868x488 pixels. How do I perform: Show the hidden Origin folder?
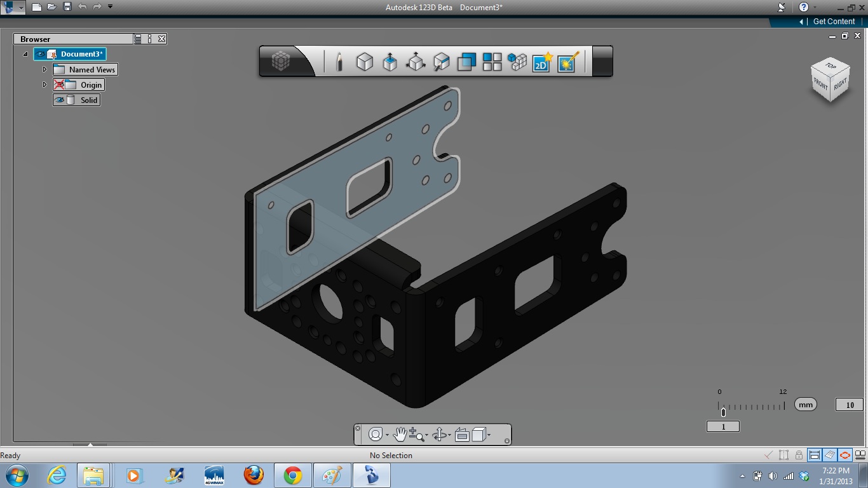pos(59,85)
